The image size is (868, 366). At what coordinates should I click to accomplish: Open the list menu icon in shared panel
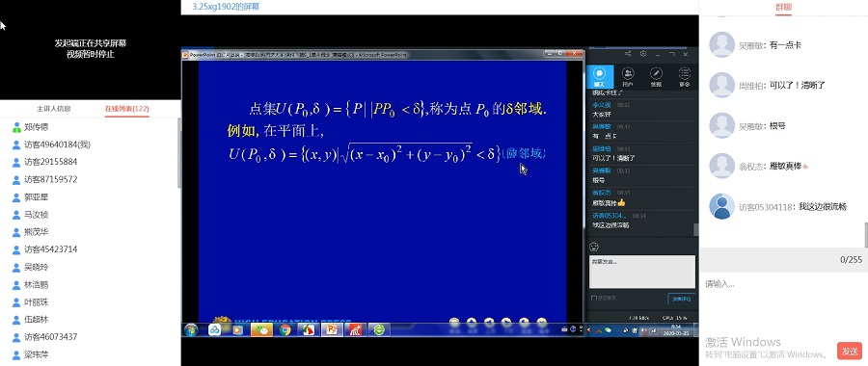(684, 77)
